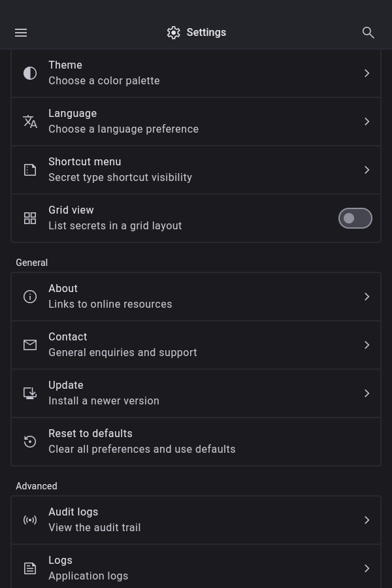Click the Language translate icon

coord(30,122)
